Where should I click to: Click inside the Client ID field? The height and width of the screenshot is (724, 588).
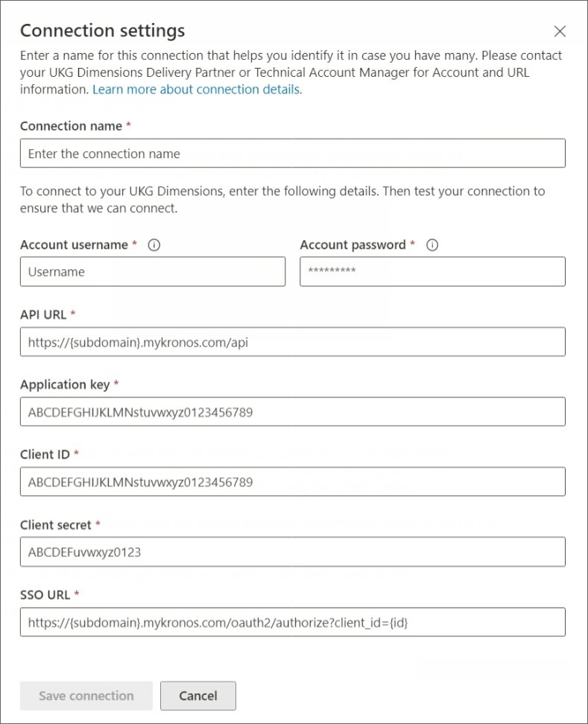[292, 482]
